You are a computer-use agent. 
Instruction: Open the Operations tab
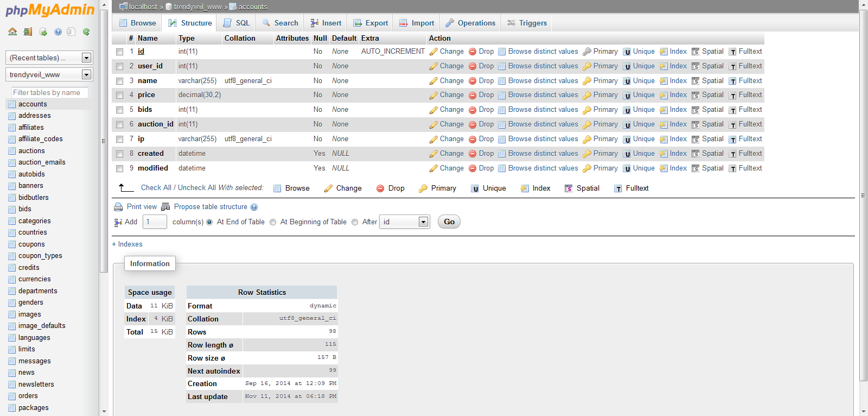(470, 23)
